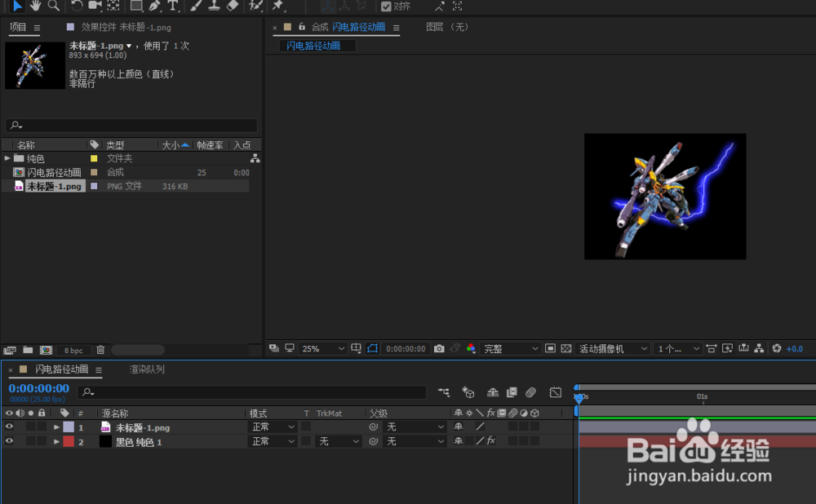Switch to the 图层 (无) viewer tab
This screenshot has height=504, width=816.
pyautogui.click(x=447, y=27)
